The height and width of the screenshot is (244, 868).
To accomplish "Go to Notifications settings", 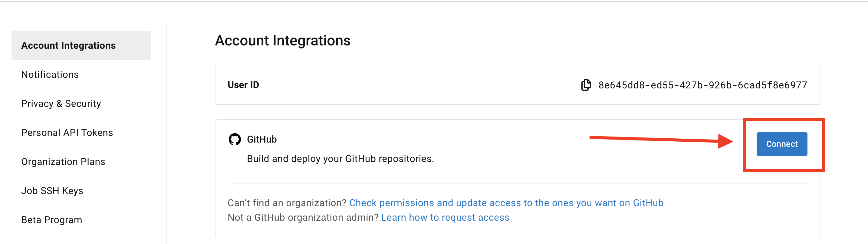I will [50, 74].
